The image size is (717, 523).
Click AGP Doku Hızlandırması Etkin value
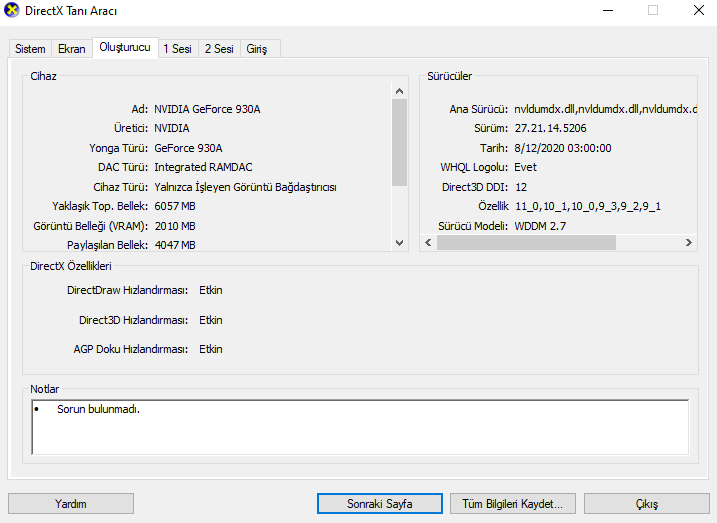pos(211,349)
